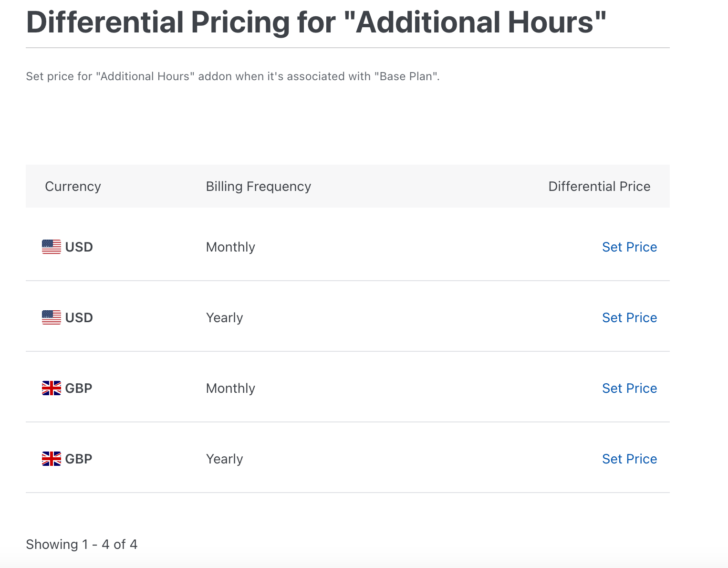Image resolution: width=728 pixels, height=568 pixels.
Task: Select the GBP label in the Monthly row
Action: click(79, 388)
